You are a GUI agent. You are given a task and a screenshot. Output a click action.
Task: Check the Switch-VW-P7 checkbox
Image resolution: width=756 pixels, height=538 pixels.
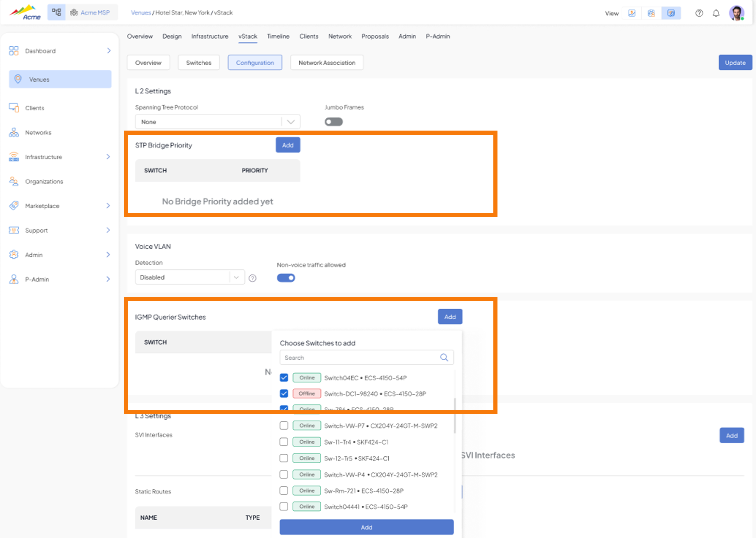284,426
